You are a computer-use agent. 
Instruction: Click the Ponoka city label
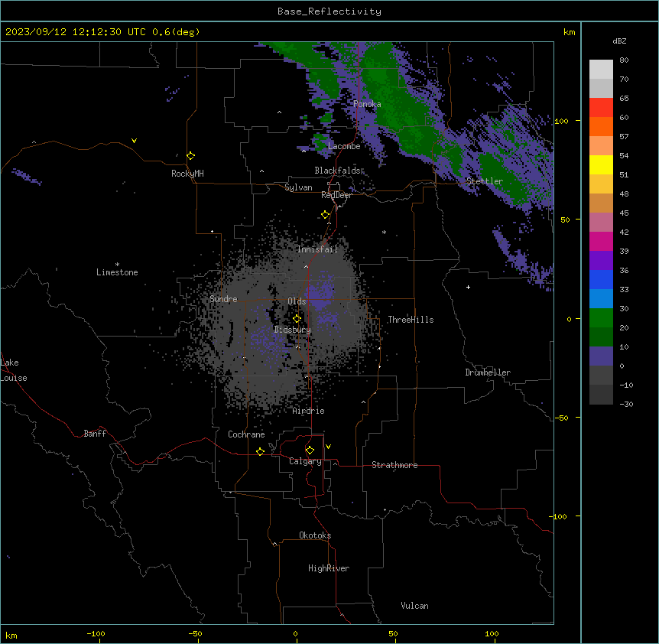tap(367, 104)
